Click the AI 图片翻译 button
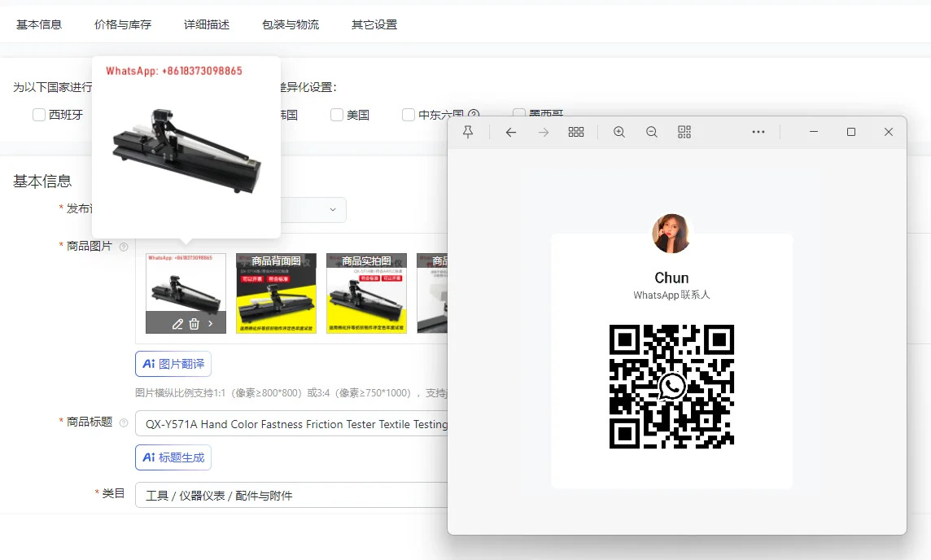 click(173, 364)
